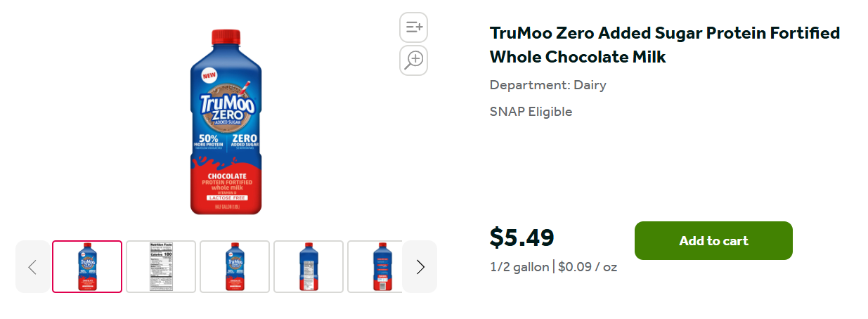Screen dimensions: 868x319
Task: Click the 1/2 gallon size text
Action: (519, 267)
